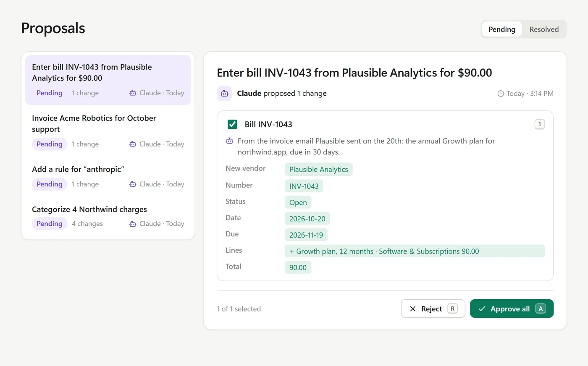The height and width of the screenshot is (366, 588).
Task: Open the Add a rule for anthropic proposal
Action: click(x=108, y=177)
